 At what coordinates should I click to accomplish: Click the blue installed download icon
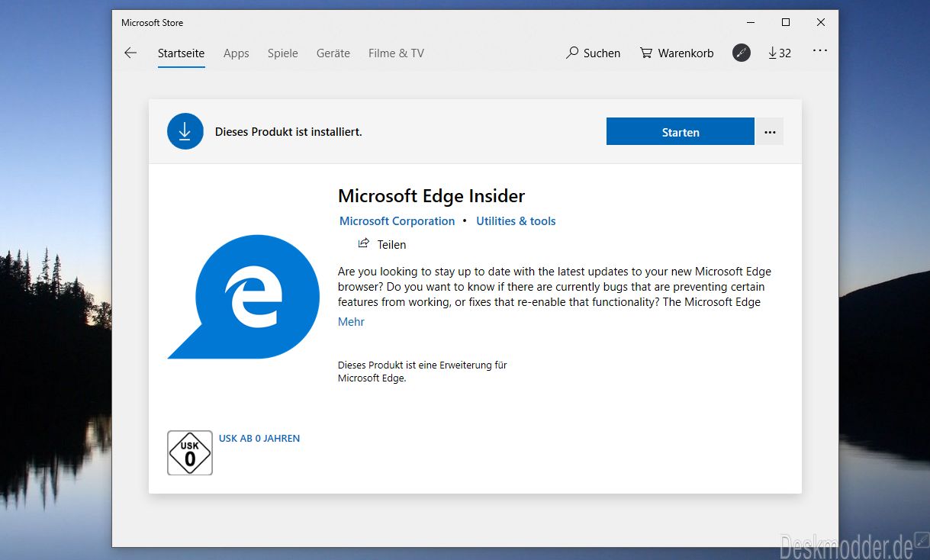point(185,131)
